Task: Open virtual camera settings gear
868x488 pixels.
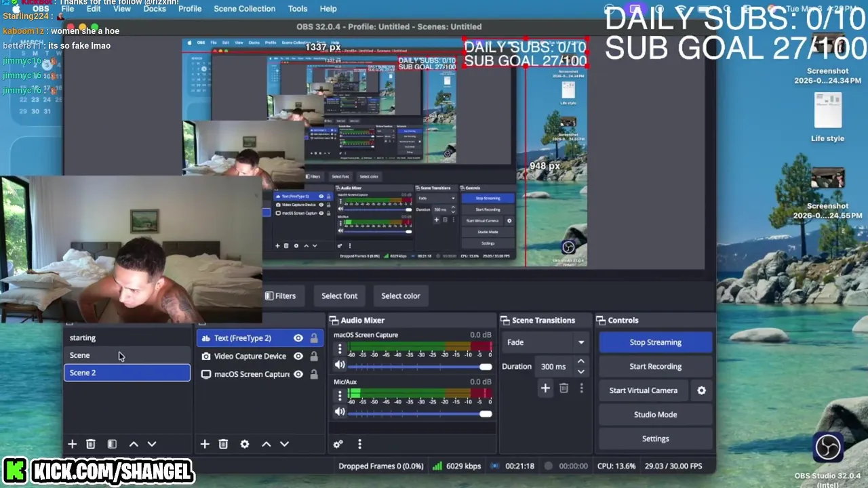Action: (702, 390)
